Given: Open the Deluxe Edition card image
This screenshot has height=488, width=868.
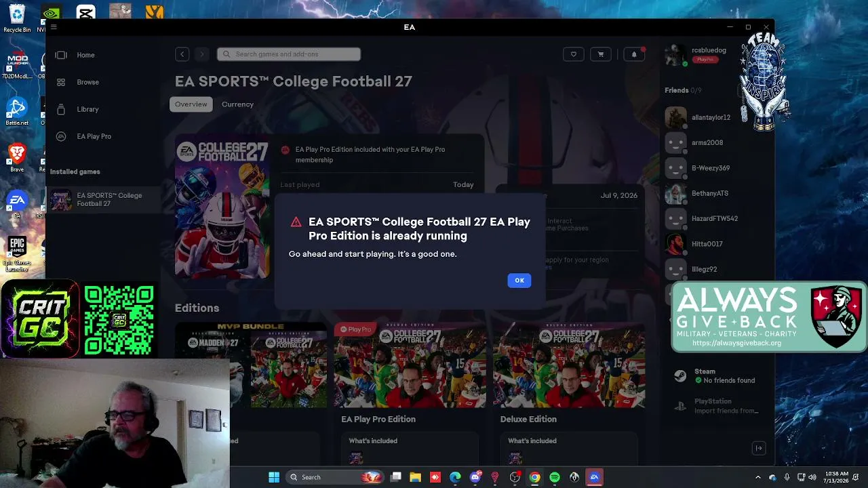Looking at the screenshot, I should coord(569,365).
